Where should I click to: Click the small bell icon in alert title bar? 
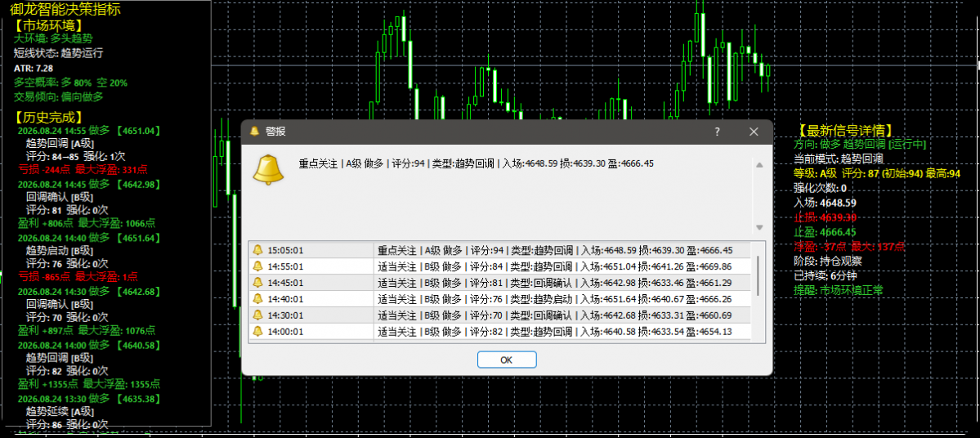(x=254, y=132)
